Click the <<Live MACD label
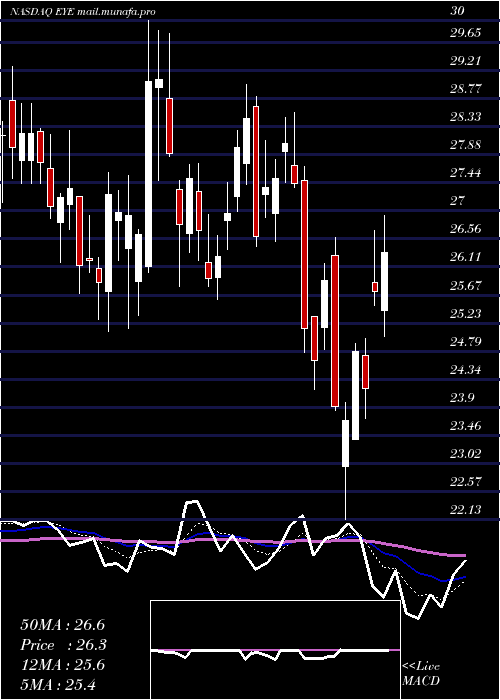 tap(421, 674)
